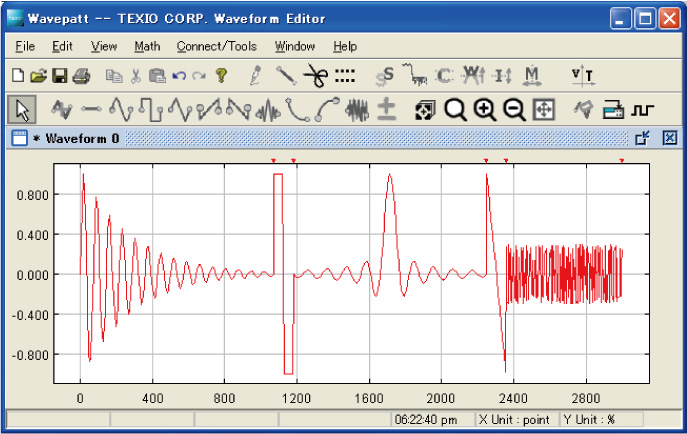Open the View menu

coord(104,46)
